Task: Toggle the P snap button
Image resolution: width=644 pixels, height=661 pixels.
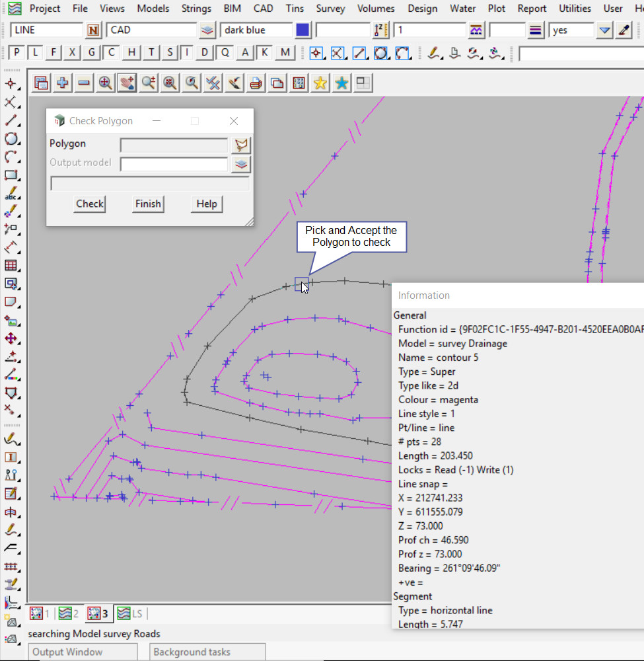Action: [17, 53]
